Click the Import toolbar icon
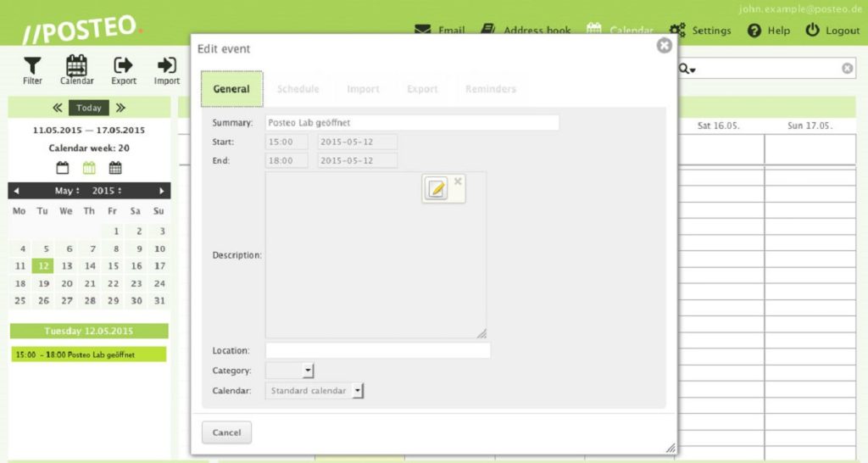This screenshot has height=463, width=868. pyautogui.click(x=167, y=66)
